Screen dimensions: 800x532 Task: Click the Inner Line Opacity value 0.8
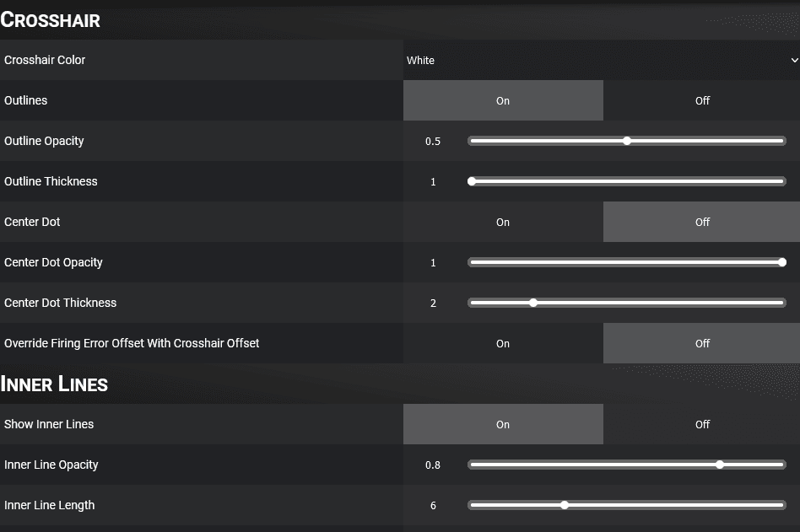pyautogui.click(x=433, y=465)
